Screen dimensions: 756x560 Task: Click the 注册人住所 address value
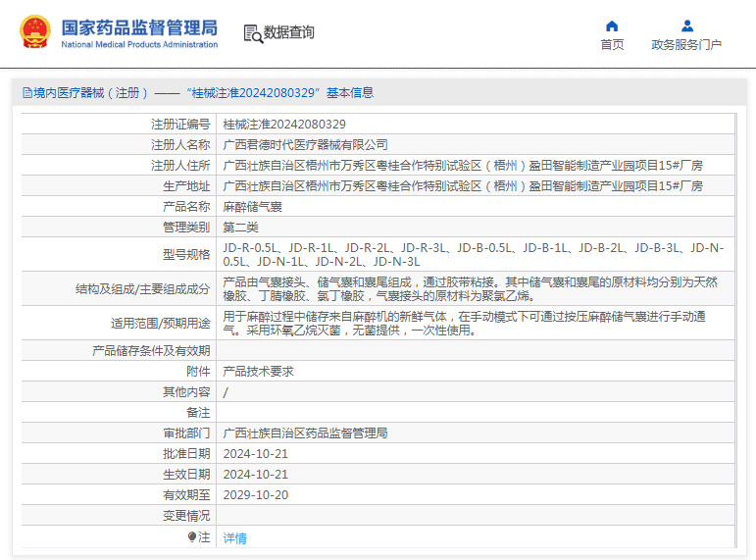pos(463,166)
